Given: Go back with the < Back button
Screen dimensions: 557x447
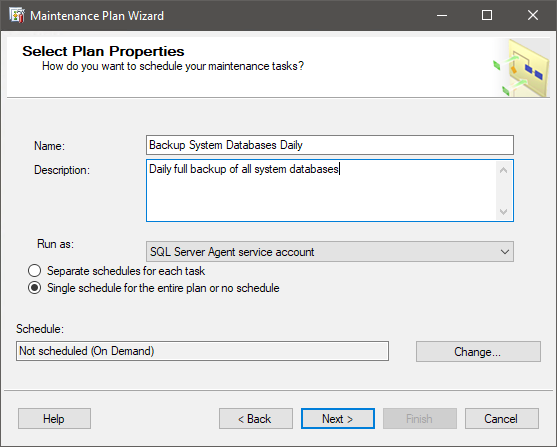Looking at the screenshot, I should (256, 419).
